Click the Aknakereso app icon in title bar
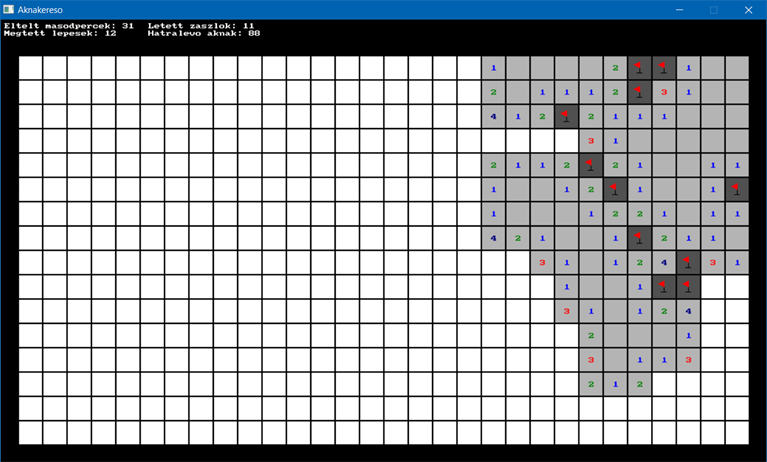The image size is (767, 462). point(9,9)
